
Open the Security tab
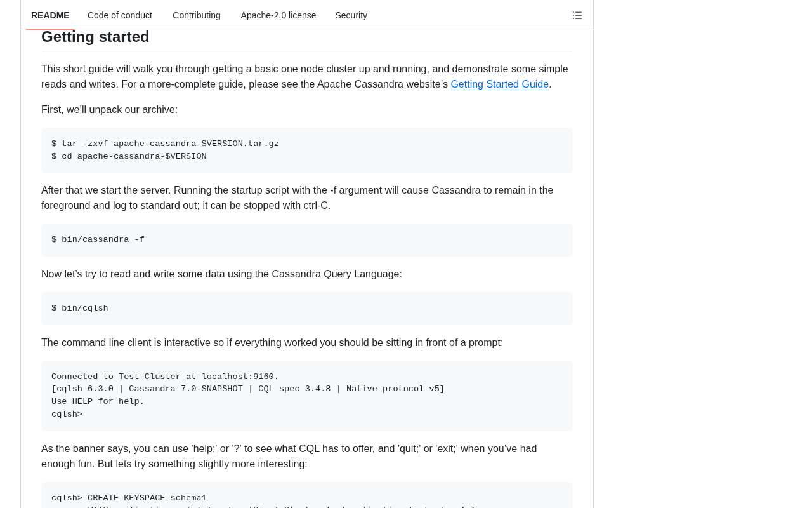tap(351, 15)
